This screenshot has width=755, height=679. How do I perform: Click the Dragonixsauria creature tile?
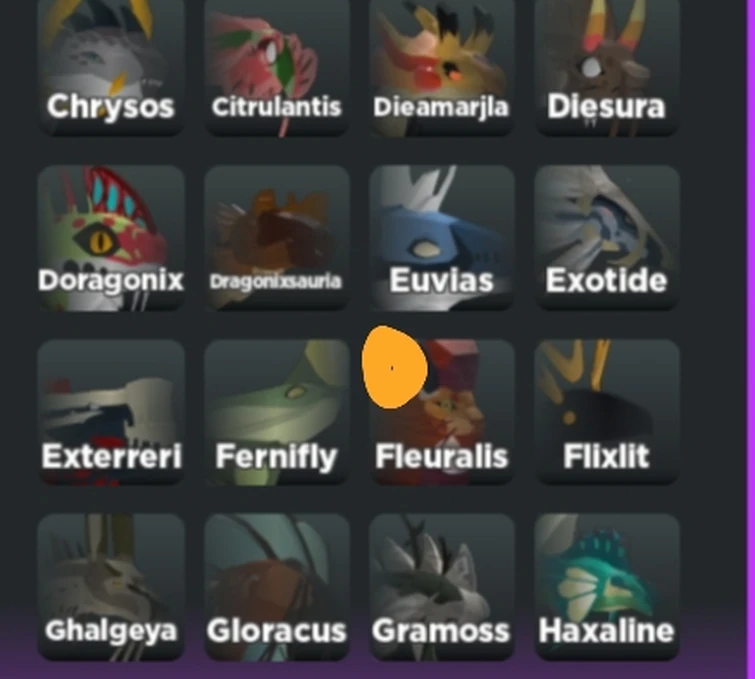[277, 238]
